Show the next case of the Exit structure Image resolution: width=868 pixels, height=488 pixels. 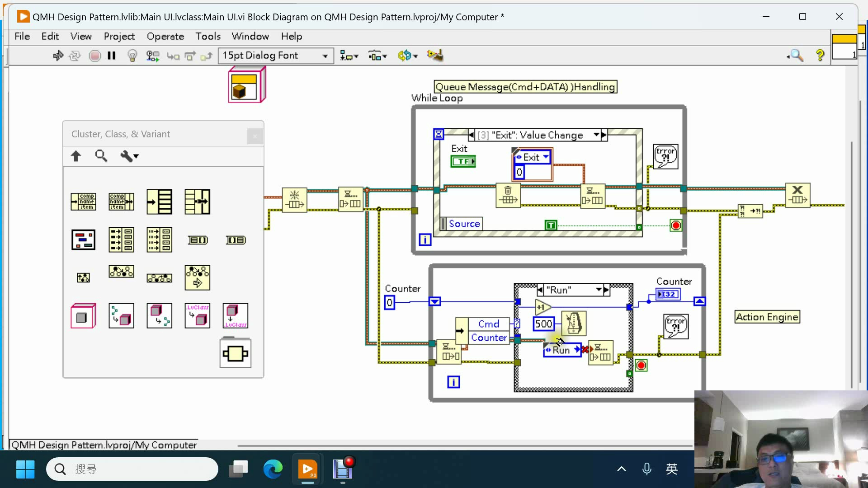(x=604, y=135)
